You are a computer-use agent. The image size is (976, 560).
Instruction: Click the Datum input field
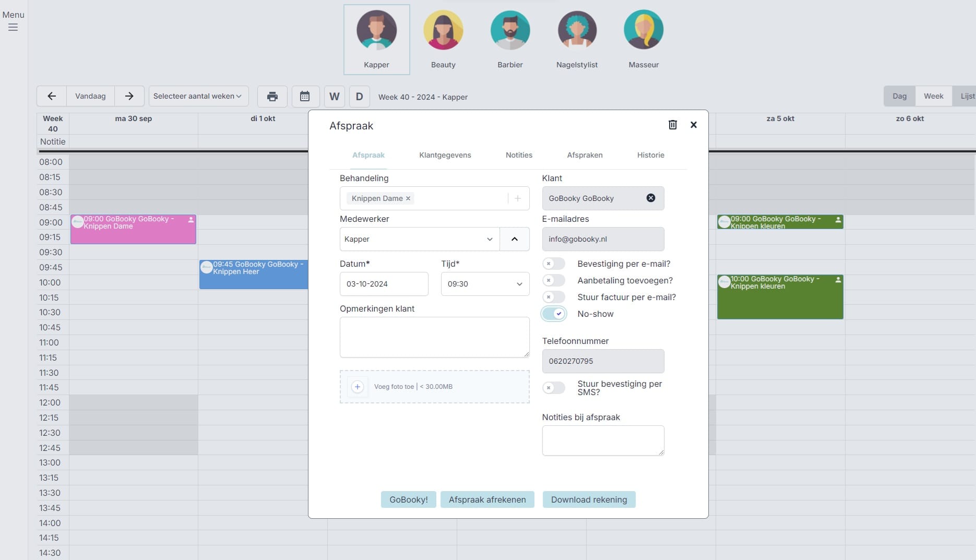[x=384, y=284]
